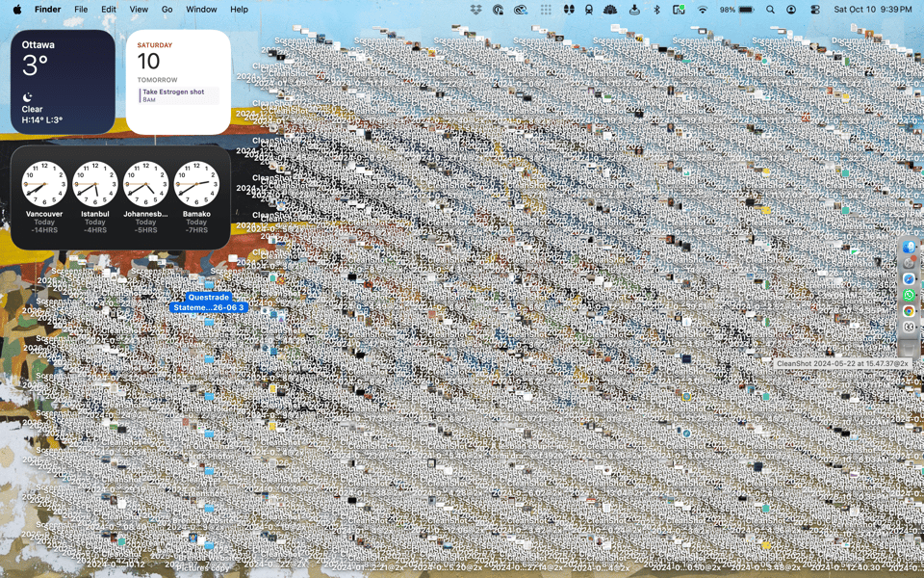The image size is (924, 578).
Task: Open Finder from the Dock
Action: click(909, 247)
